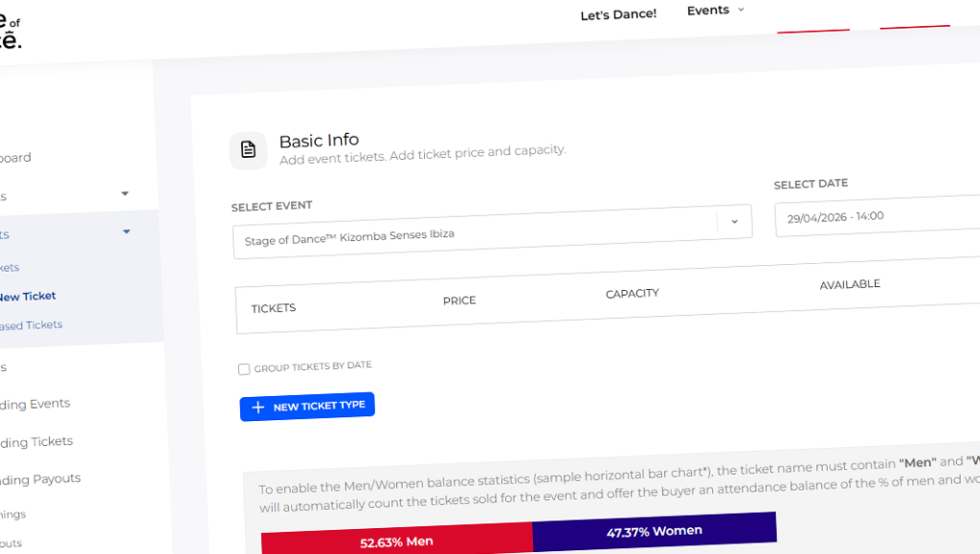Expand the Events menu chevron in header
Screen dimensions: 980x554
[740, 10]
